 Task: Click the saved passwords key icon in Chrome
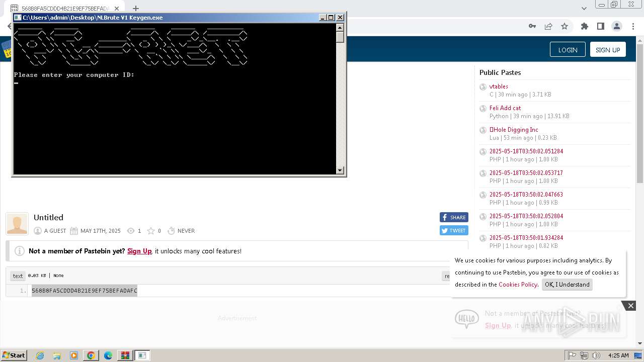point(532,27)
